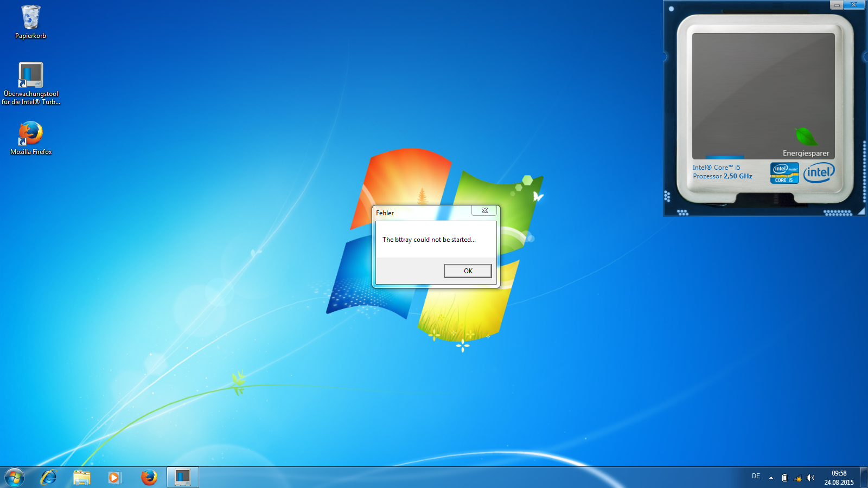
Task: Close the Fehler error dialog
Action: [484, 210]
